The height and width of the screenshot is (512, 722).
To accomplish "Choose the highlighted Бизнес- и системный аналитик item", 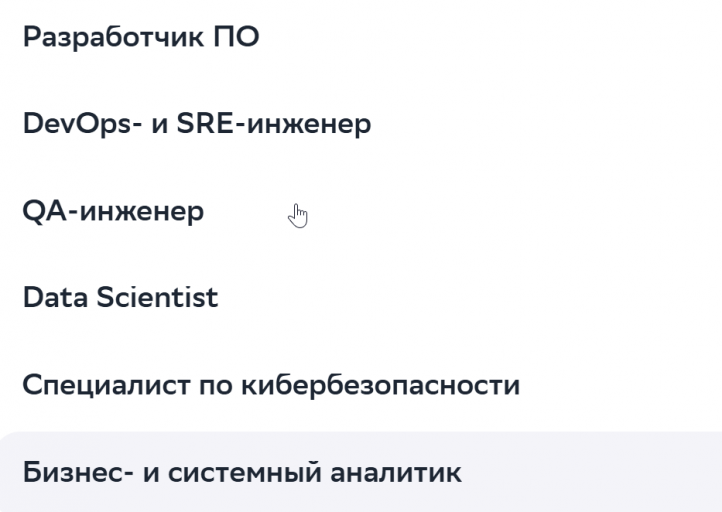I will [x=361, y=472].
